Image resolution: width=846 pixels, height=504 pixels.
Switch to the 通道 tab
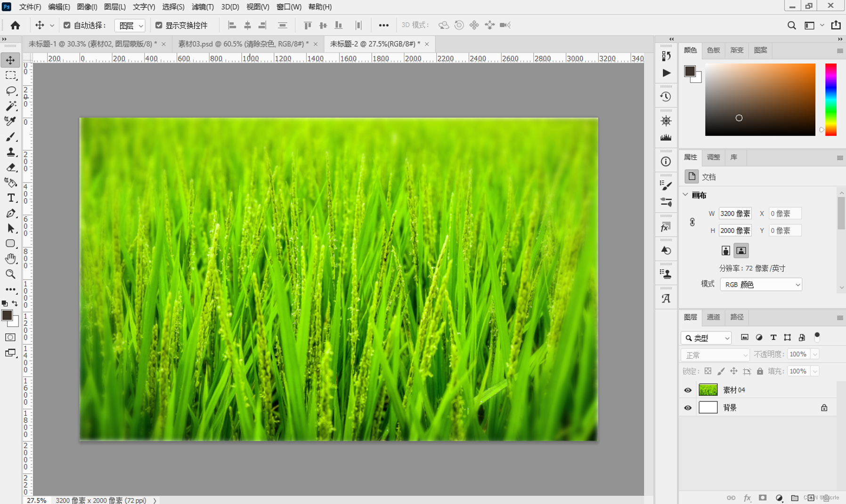[x=713, y=317]
